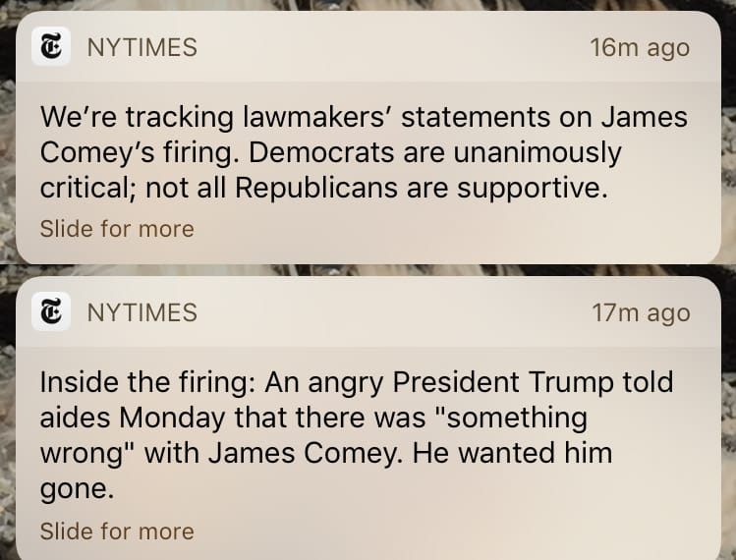Click the wallpaper gap between the two notifications
The width and height of the screenshot is (736, 560).
[x=368, y=268]
